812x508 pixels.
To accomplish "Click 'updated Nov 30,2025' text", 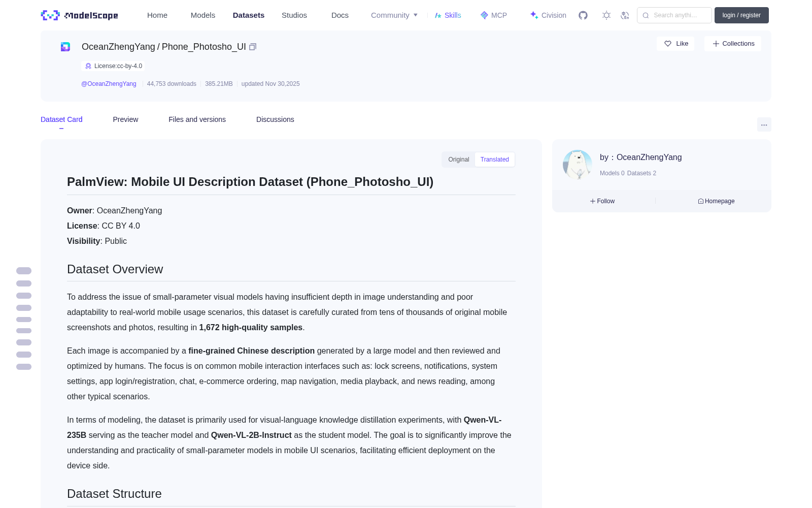I will [x=270, y=84].
